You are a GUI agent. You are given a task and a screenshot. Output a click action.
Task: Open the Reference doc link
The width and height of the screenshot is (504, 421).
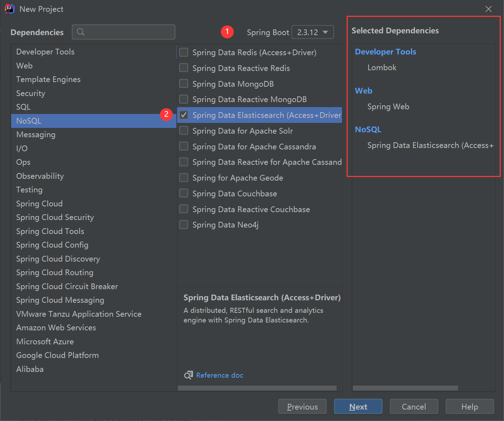220,375
